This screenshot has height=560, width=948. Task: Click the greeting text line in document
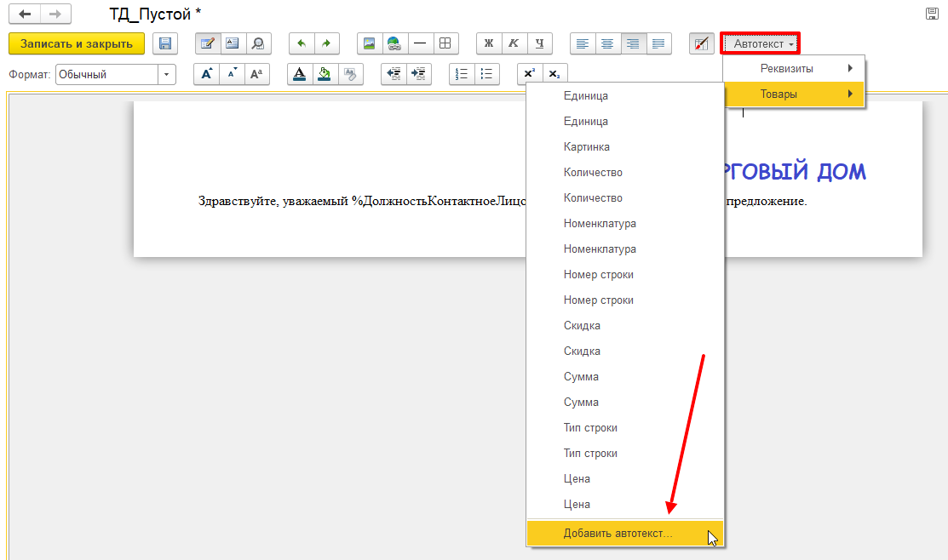coord(358,202)
